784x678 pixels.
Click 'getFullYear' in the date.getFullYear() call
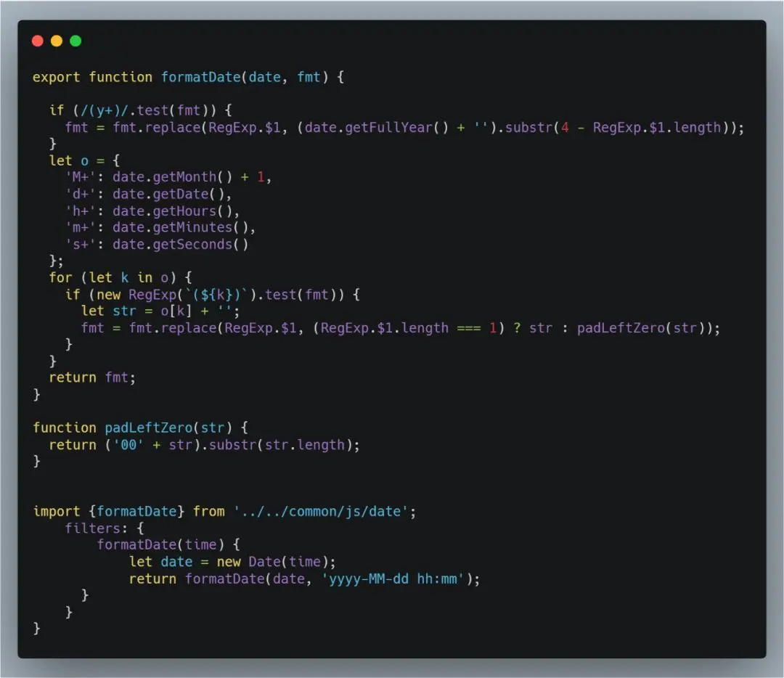(x=388, y=128)
